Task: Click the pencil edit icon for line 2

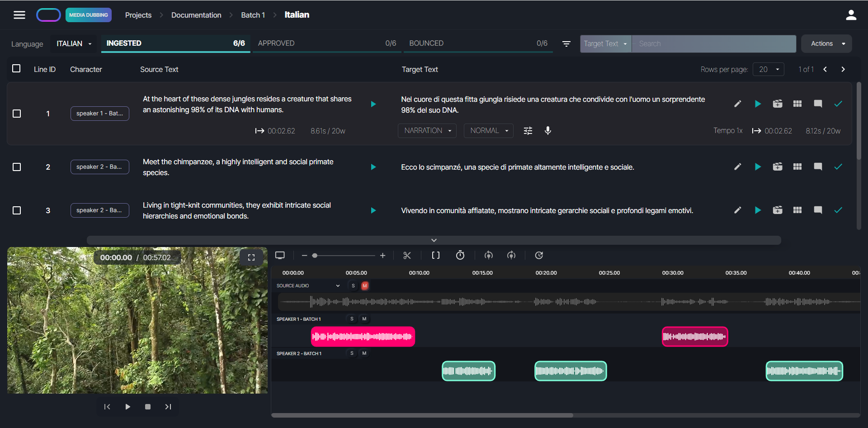Action: (x=737, y=167)
